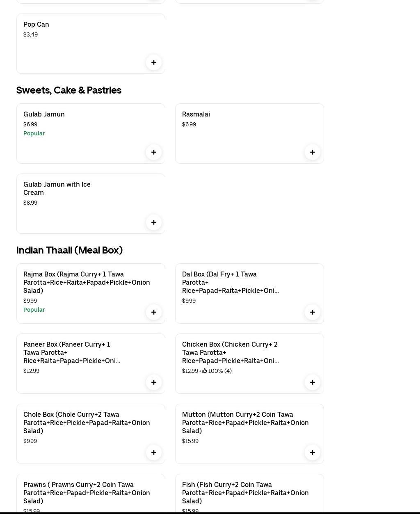Screen dimensions: 420x514
Task: Add Pop Can to cart
Action: [153, 62]
